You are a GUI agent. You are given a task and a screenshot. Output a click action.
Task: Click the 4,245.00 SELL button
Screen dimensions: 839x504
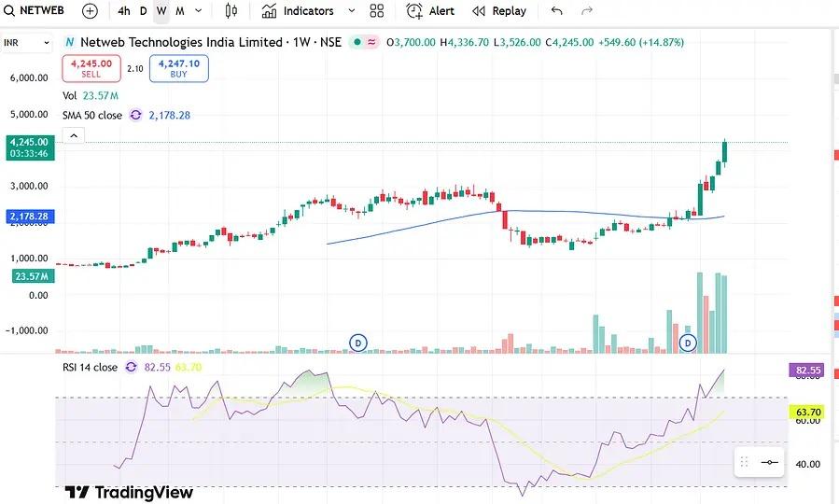91,68
